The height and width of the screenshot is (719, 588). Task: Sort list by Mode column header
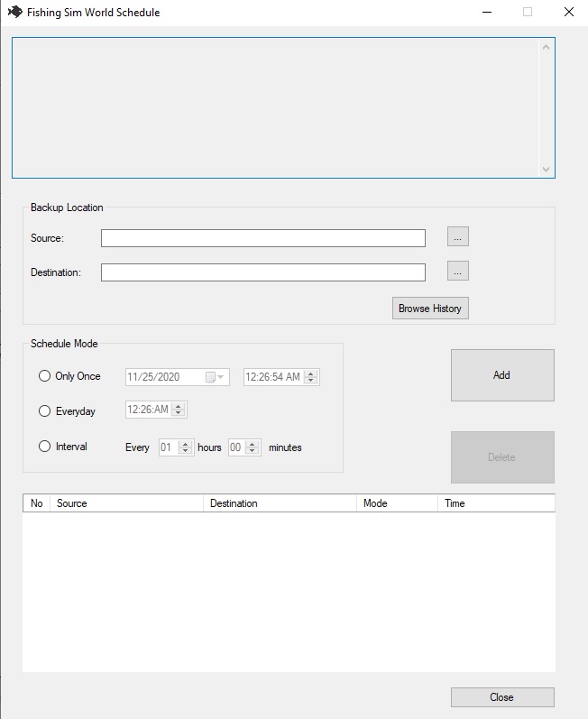(398, 503)
